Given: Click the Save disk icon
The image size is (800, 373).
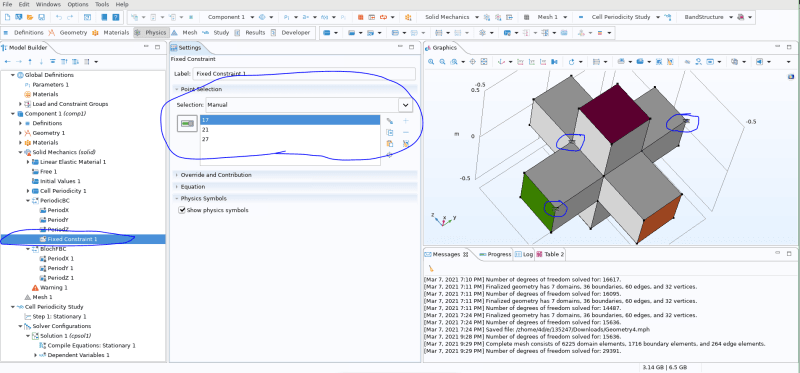Looking at the screenshot, I should 41,17.
